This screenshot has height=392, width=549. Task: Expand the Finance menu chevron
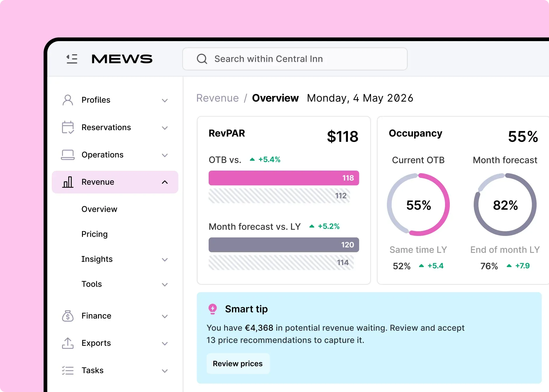(165, 316)
